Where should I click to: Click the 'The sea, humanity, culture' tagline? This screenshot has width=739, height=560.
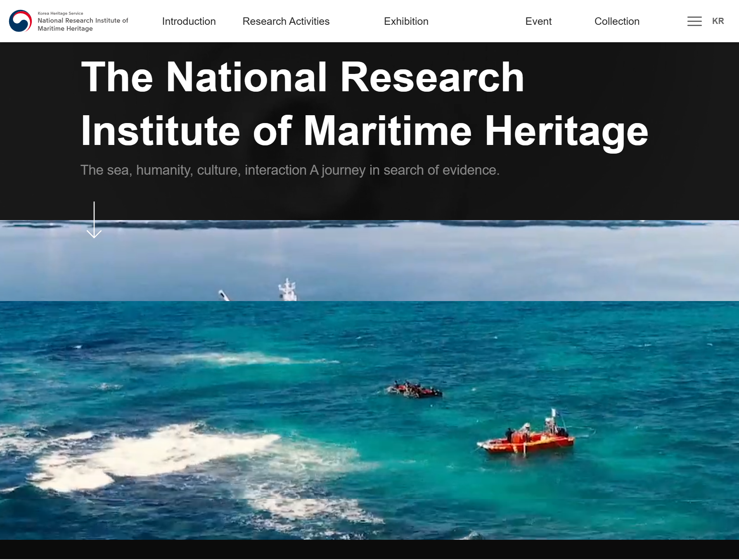pyautogui.click(x=289, y=170)
